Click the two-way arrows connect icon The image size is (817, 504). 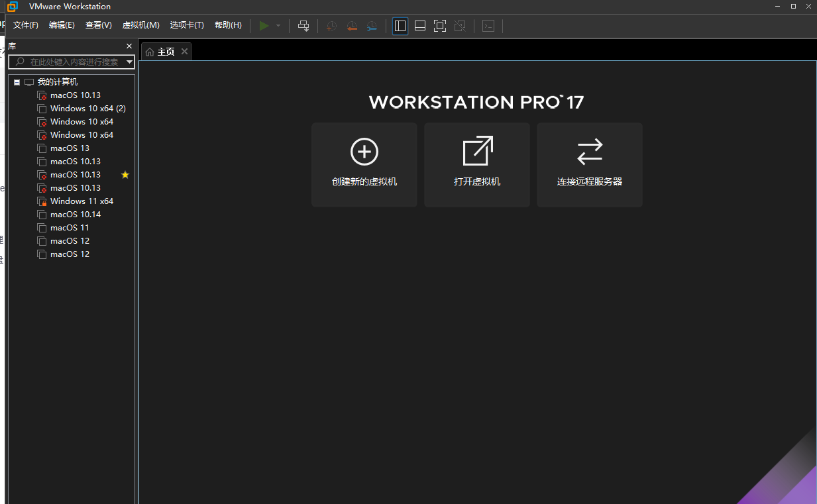pyautogui.click(x=590, y=152)
